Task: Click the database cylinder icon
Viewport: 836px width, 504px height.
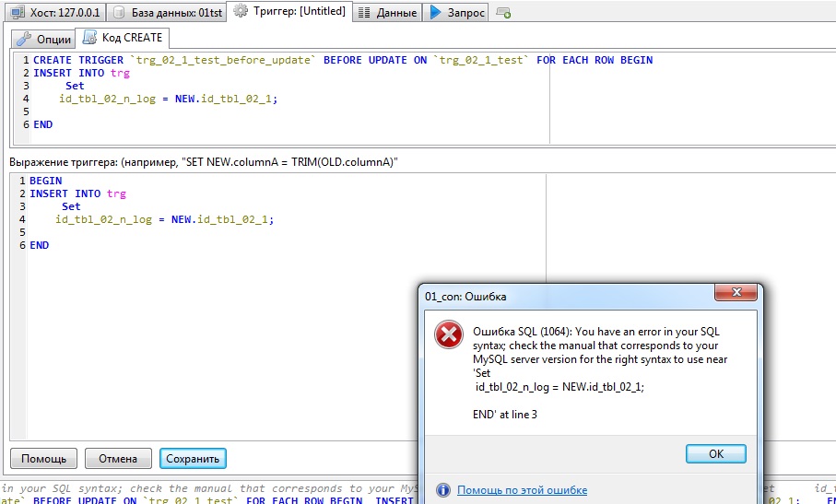Action: [x=119, y=13]
